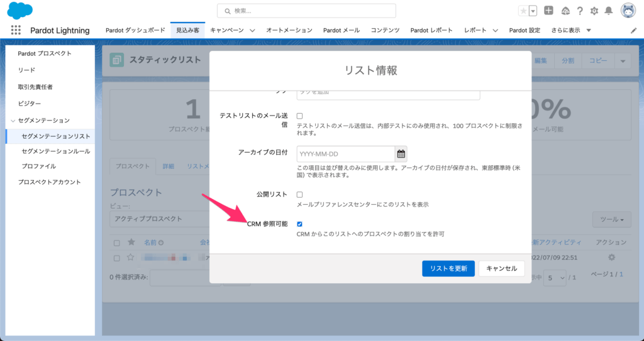Open the notifications bell icon
Viewport: 644px width, 341px height.
[x=609, y=11]
